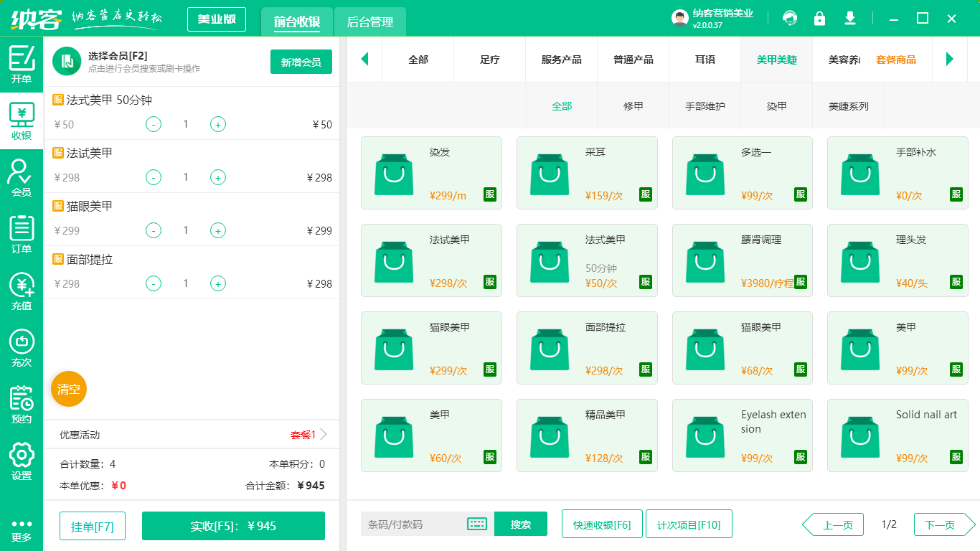Open the 订单 orders sidebar icon
This screenshot has height=551, width=980.
(22, 235)
